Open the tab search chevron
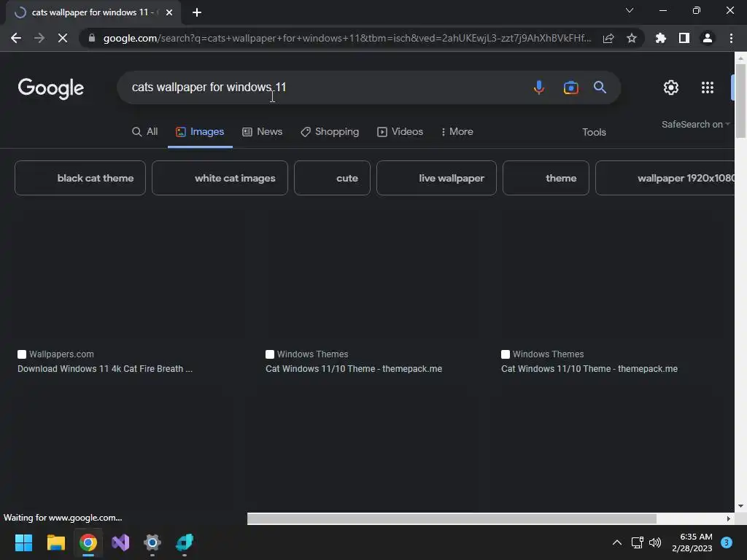Screen dimensions: 747x560 630,10
